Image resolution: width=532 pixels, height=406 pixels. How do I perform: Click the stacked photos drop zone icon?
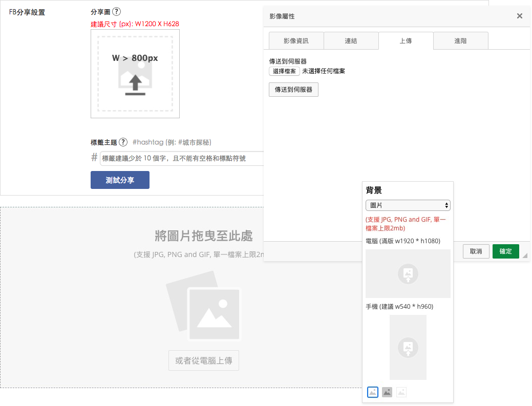tap(204, 306)
